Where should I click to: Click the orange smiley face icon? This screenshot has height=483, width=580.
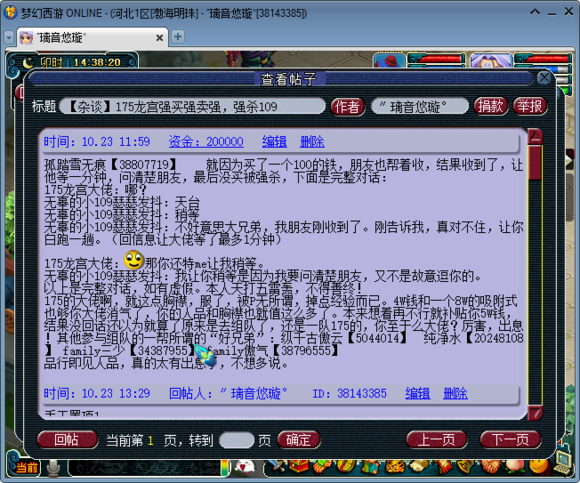tap(538, 466)
